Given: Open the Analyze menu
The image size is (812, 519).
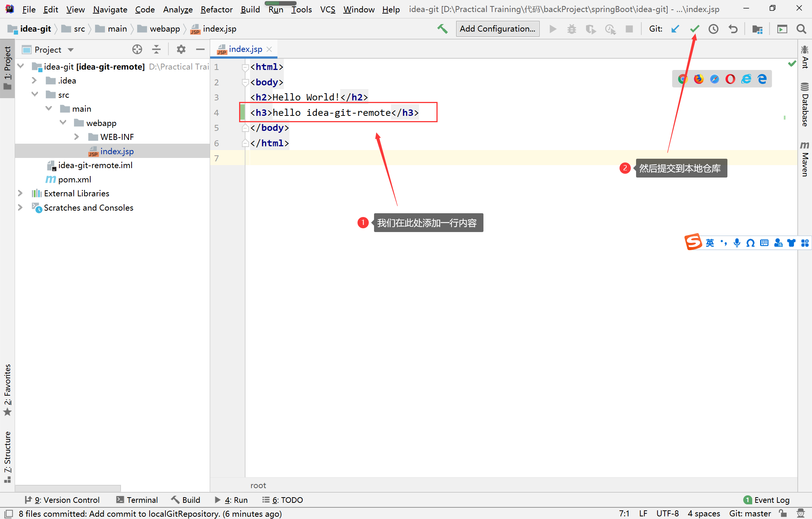Looking at the screenshot, I should point(178,9).
